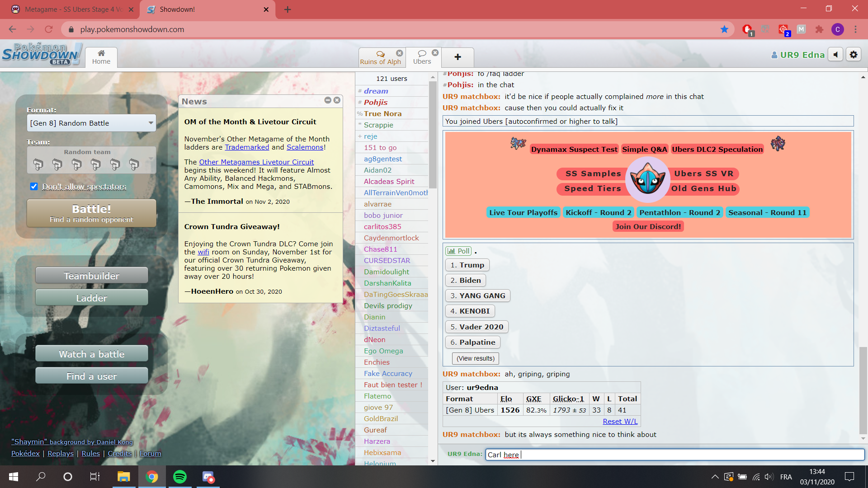Open the first red extension icon with badge 1

point(748,30)
